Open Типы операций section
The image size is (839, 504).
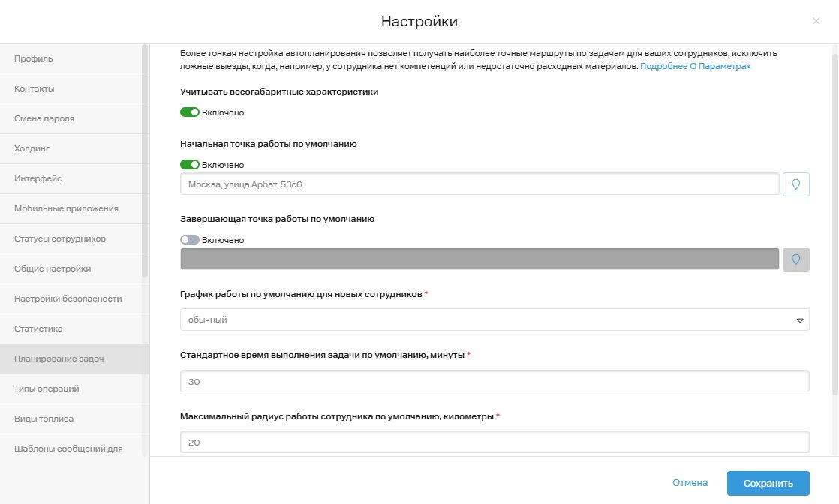(x=47, y=388)
